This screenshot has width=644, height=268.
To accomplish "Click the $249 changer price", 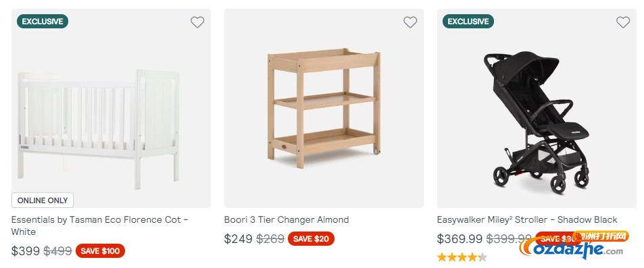I will click(239, 239).
